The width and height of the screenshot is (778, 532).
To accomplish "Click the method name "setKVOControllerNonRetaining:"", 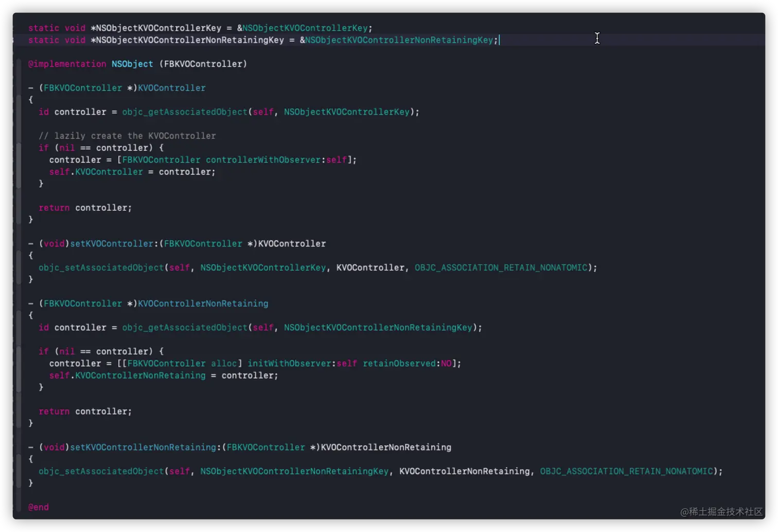I will (x=146, y=448).
